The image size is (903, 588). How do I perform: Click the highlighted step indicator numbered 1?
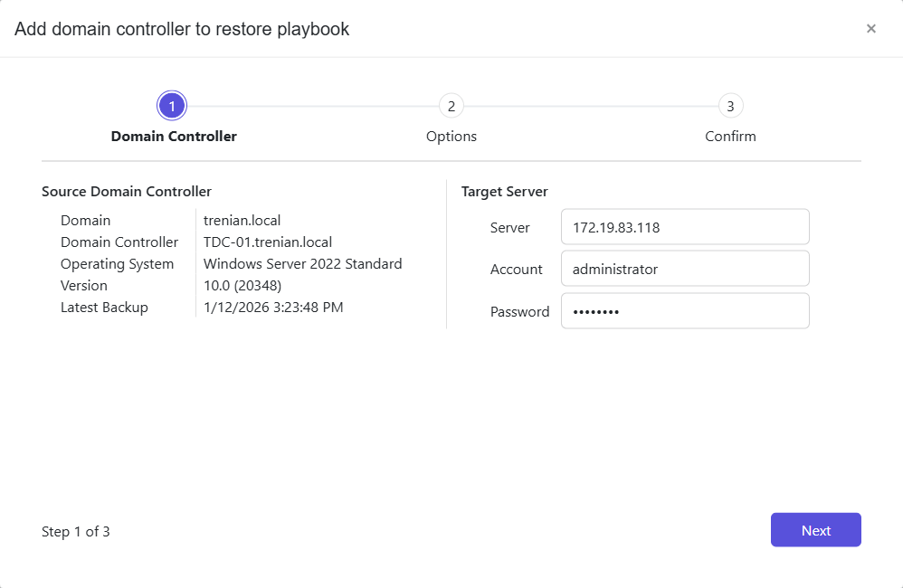coord(172,105)
